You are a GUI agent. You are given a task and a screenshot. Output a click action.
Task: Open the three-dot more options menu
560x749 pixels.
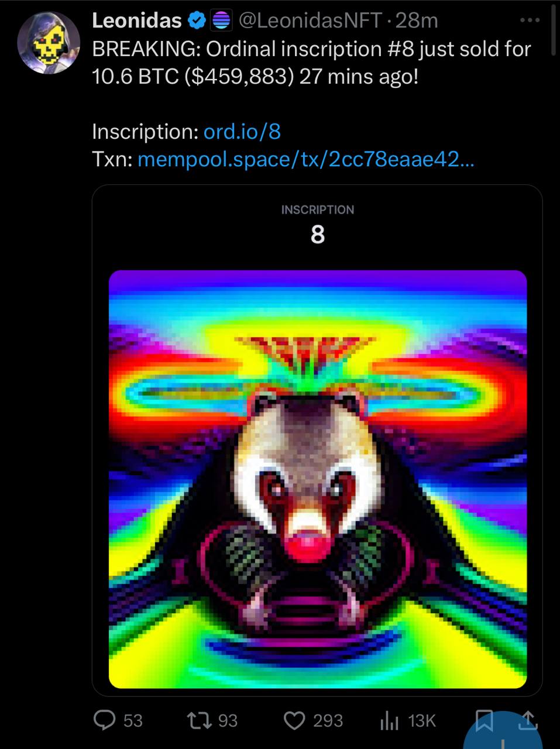click(530, 20)
